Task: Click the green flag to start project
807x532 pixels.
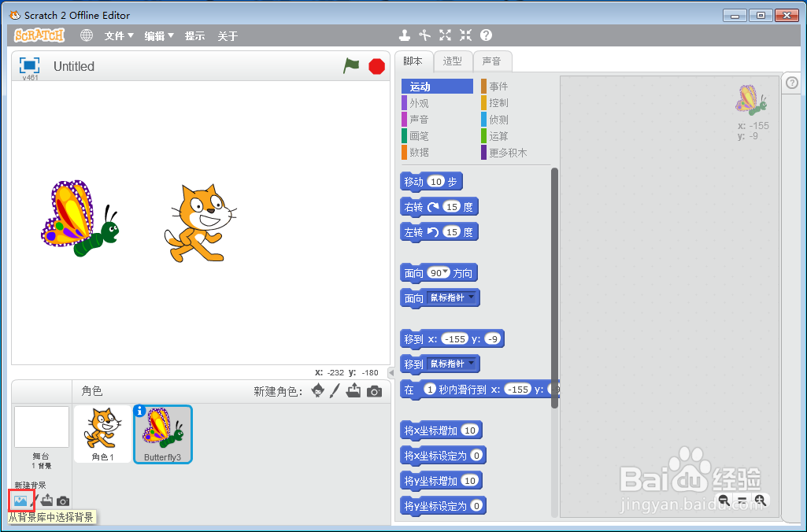Action: tap(351, 66)
